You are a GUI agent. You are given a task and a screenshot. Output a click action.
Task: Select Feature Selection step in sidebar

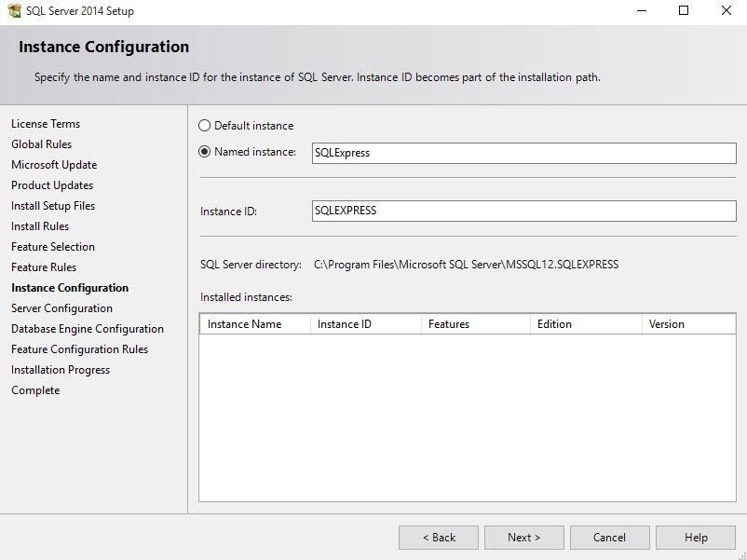pyautogui.click(x=53, y=246)
